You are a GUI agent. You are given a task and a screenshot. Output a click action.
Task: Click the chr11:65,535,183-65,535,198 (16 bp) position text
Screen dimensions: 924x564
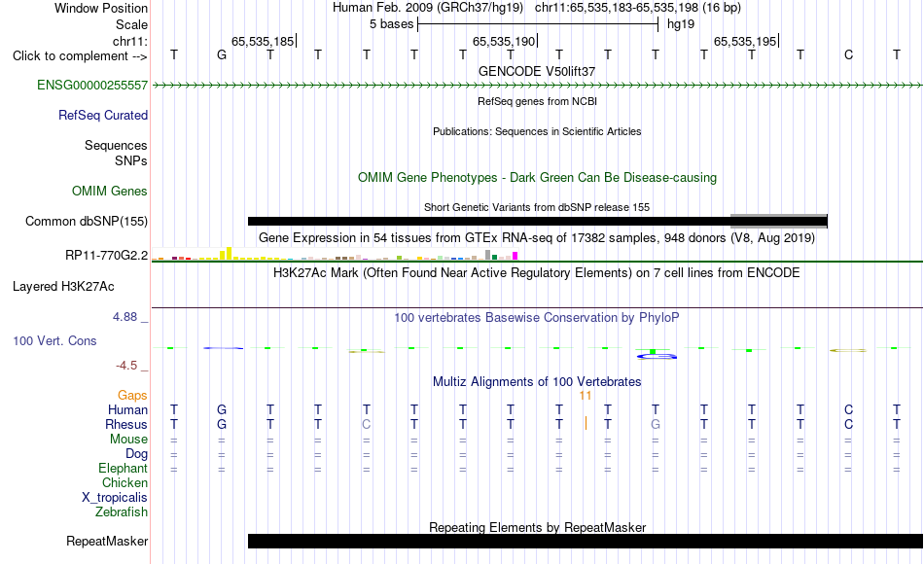[638, 8]
